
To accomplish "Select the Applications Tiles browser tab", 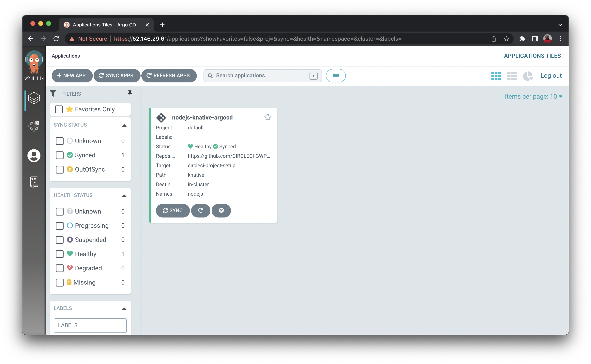I will pos(104,25).
